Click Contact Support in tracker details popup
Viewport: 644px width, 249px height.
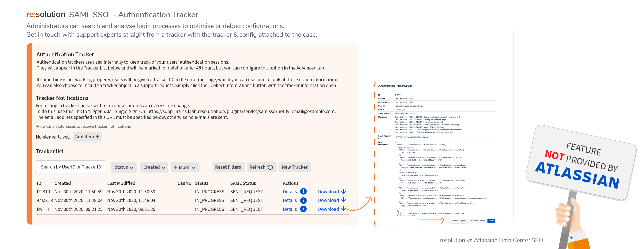point(458,221)
